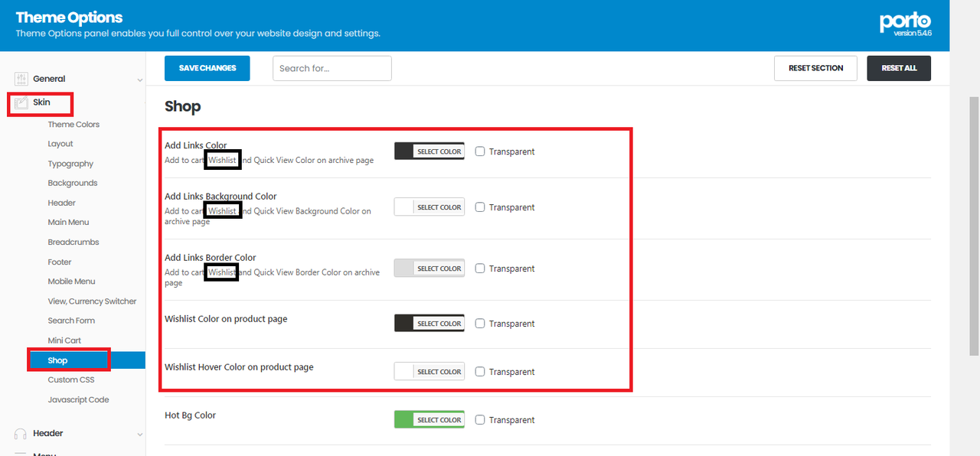980x456 pixels.
Task: Click the Add Links Color label
Action: click(x=196, y=146)
